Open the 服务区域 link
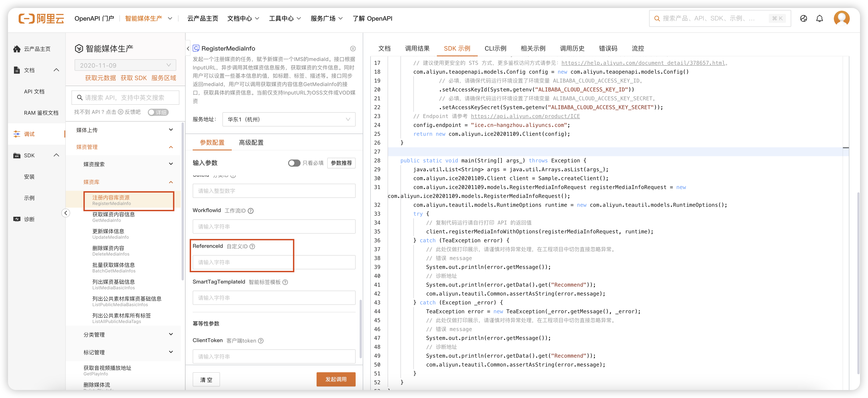Image resolution: width=868 pixels, height=398 pixels. [164, 78]
